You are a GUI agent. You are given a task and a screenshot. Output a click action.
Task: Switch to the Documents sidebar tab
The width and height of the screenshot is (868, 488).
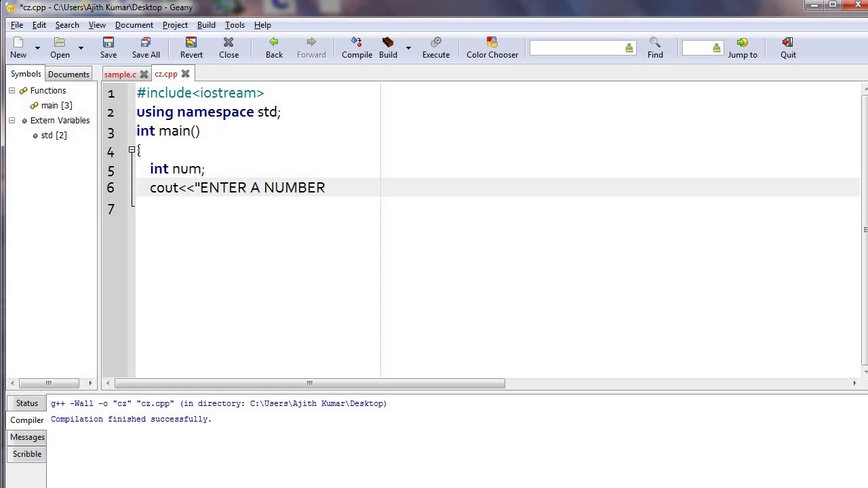(68, 75)
